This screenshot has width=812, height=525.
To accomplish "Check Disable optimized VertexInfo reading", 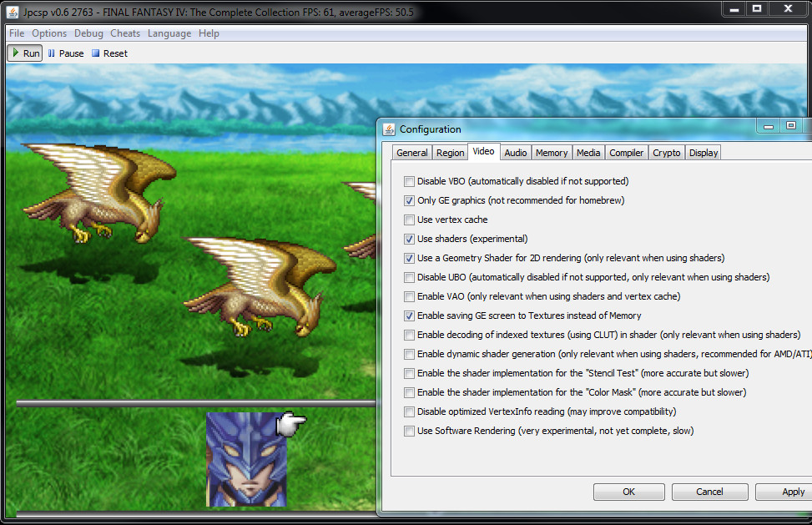I will tap(409, 411).
